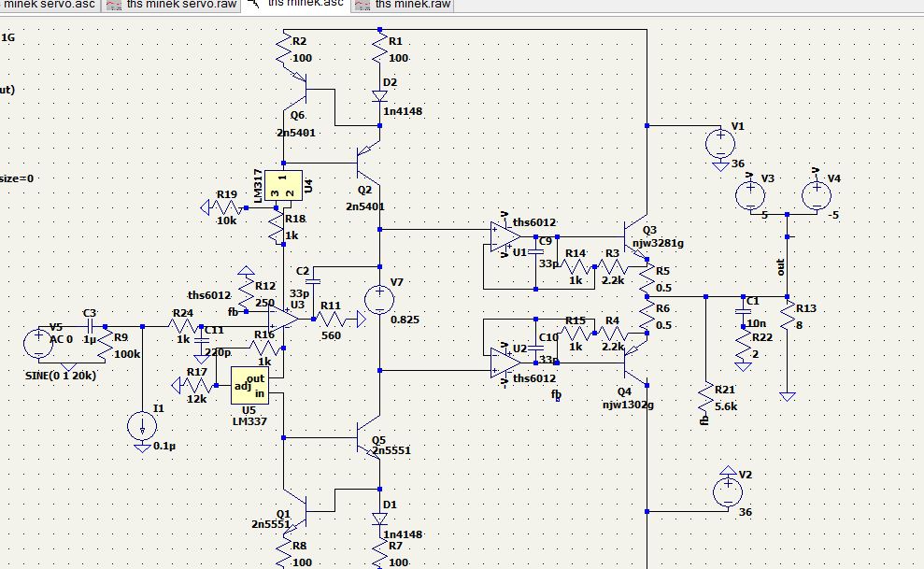Click the njw1302g model label
Viewport: 924px width, 569px height.
(x=628, y=405)
